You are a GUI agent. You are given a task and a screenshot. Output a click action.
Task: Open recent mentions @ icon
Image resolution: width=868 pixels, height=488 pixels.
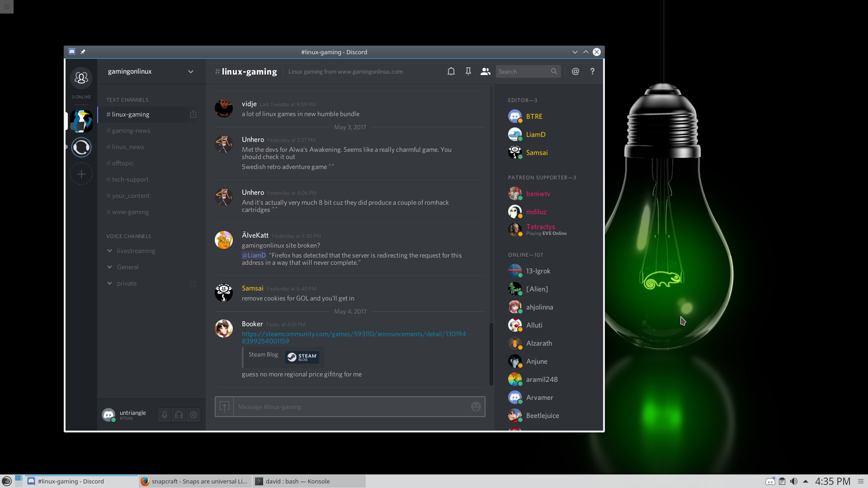(575, 71)
